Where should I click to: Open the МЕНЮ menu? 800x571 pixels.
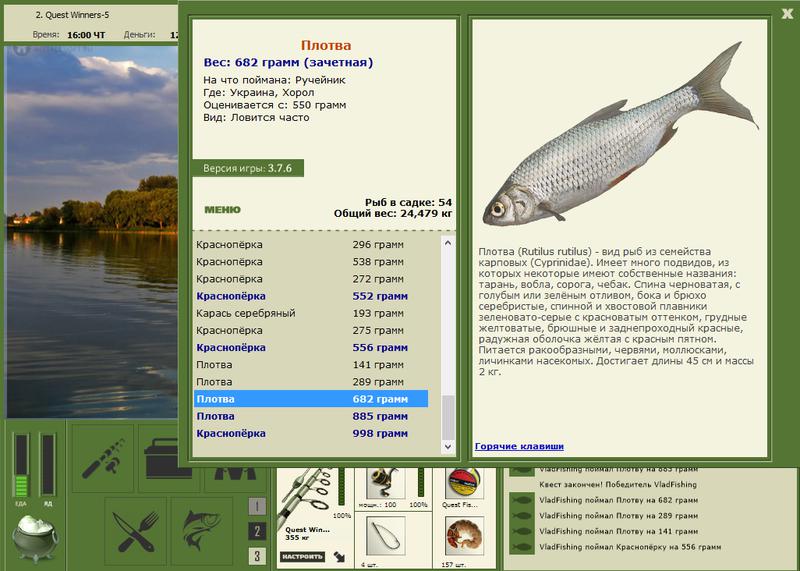(222, 210)
